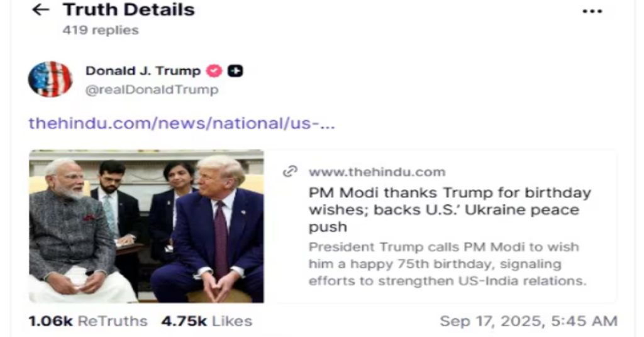644x337 pixels.
Task: View the 419 replies
Action: pyautogui.click(x=101, y=30)
